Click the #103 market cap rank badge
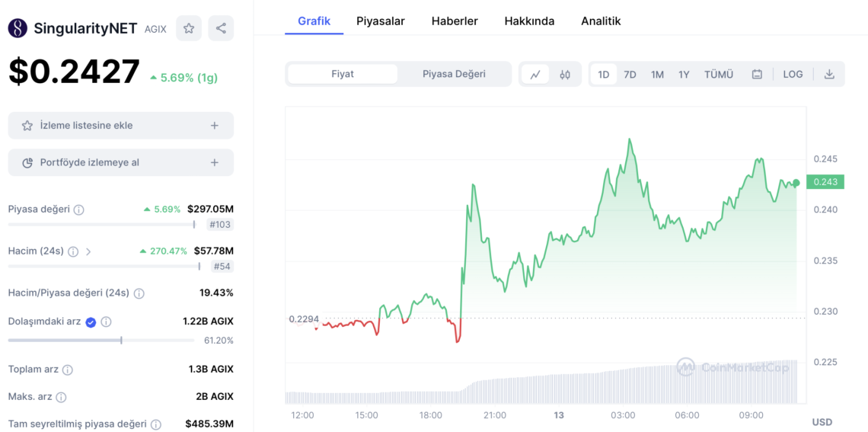868x432 pixels. 220,225
